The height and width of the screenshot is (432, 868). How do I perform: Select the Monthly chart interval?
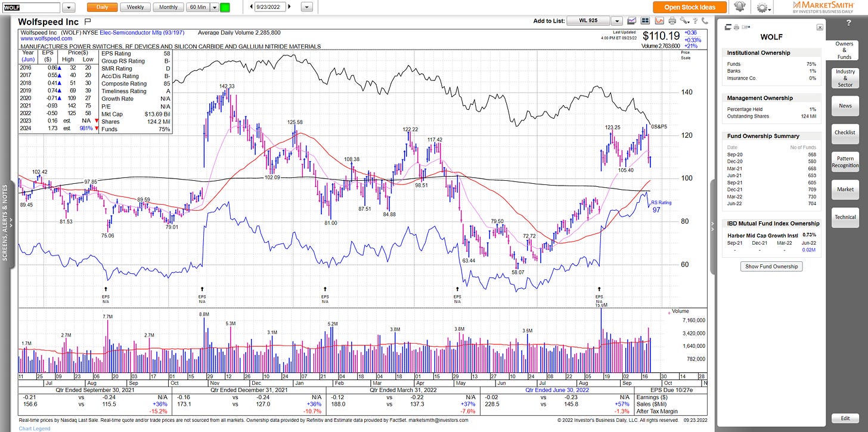[168, 7]
